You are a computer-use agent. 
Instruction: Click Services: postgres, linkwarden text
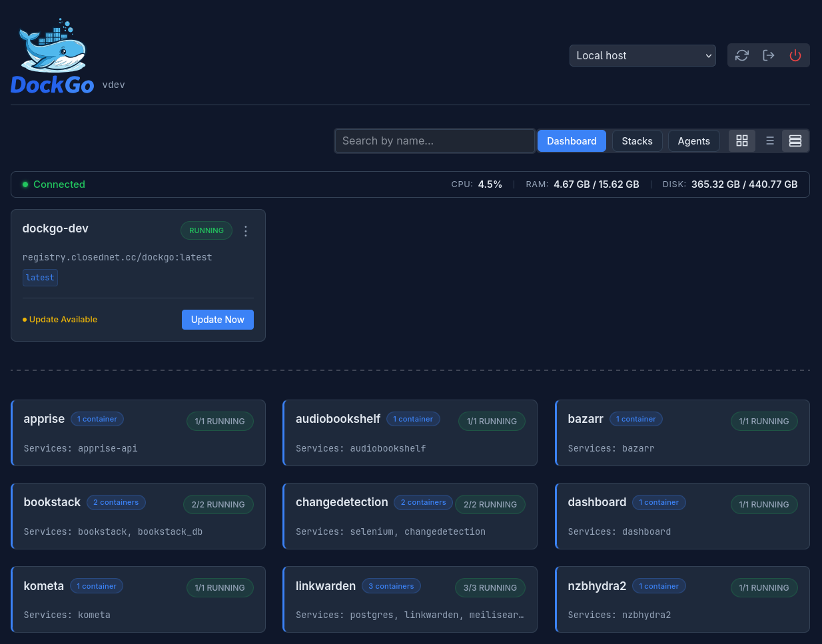[410, 615]
